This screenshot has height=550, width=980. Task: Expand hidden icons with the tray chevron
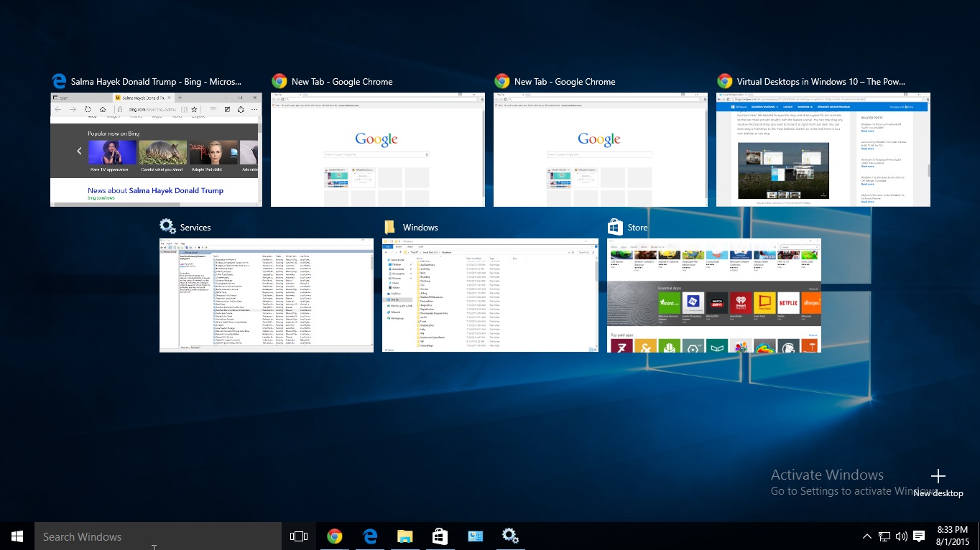[x=866, y=536]
